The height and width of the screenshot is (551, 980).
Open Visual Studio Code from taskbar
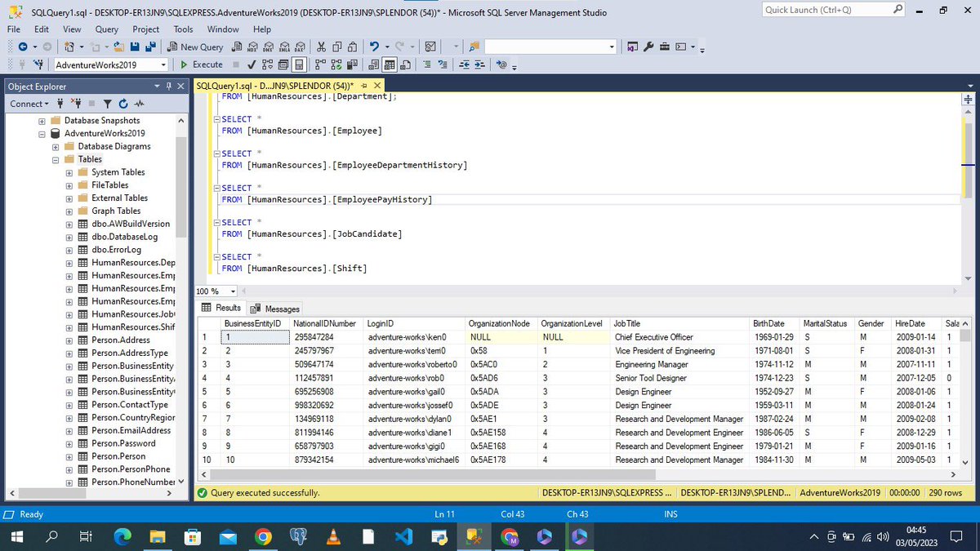403,536
